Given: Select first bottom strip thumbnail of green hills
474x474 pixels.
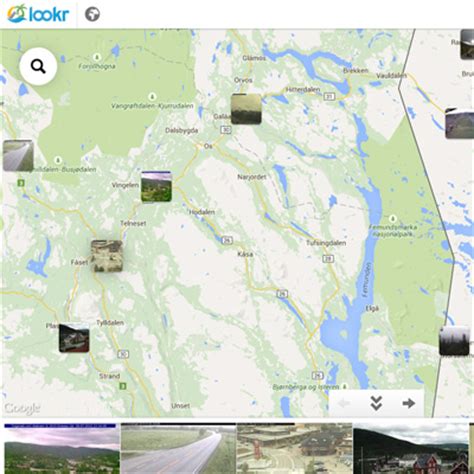Looking at the screenshot, I should tap(61, 449).
